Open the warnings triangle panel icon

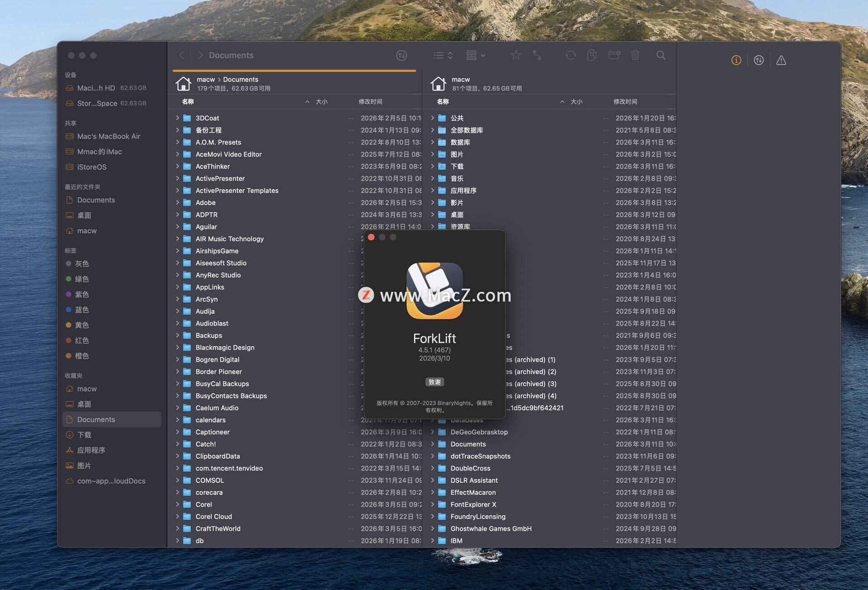[781, 60]
